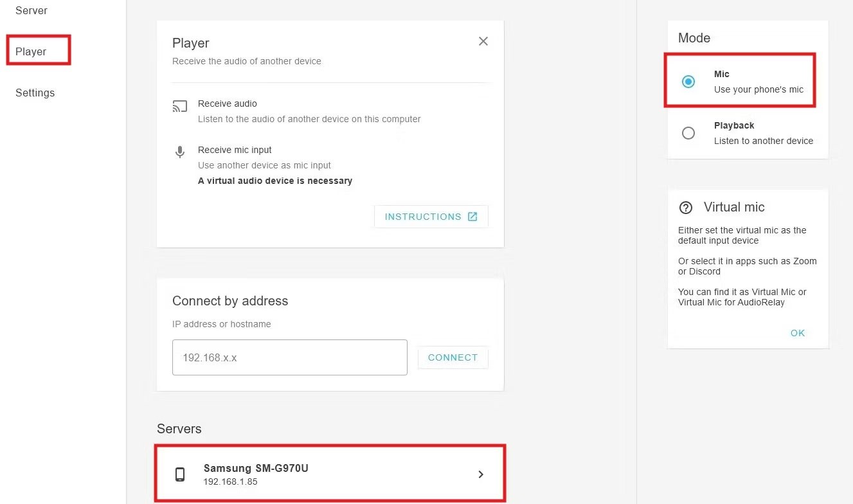Screen dimensions: 853x504
Task: Click the Virtual mic question mark icon
Action: pyautogui.click(x=686, y=208)
